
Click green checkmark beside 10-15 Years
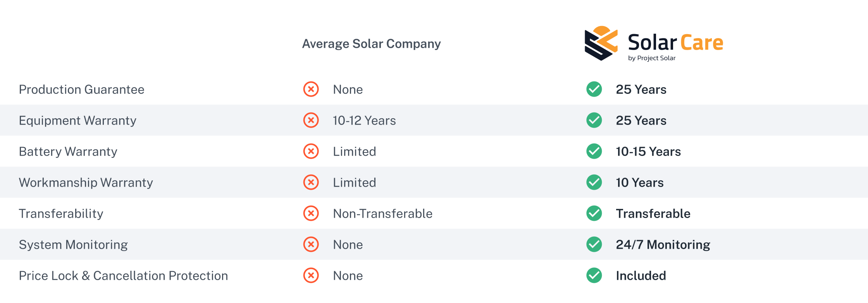coord(594,151)
